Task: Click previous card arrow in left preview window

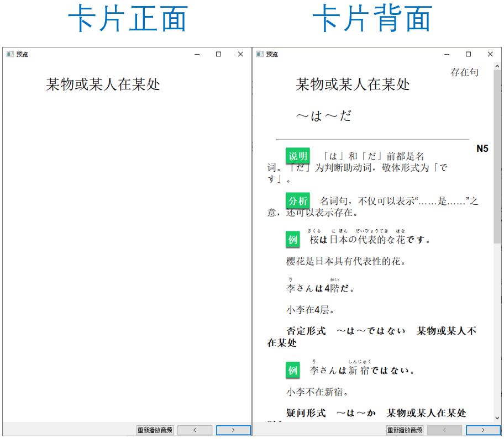Action: tap(195, 430)
